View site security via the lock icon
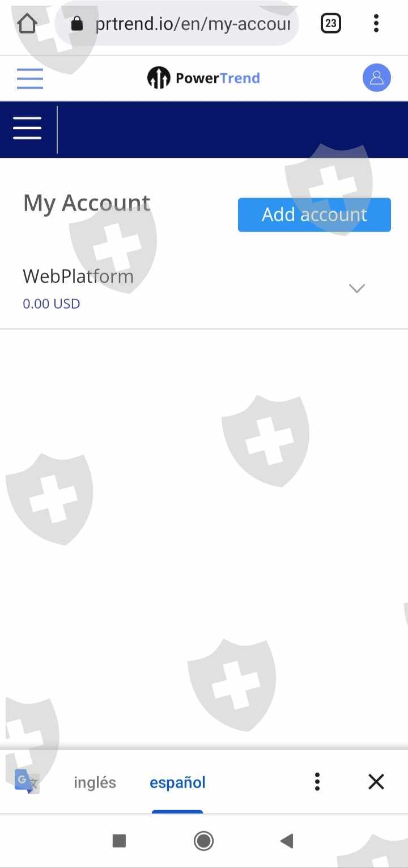The width and height of the screenshot is (408, 868). pyautogui.click(x=77, y=24)
